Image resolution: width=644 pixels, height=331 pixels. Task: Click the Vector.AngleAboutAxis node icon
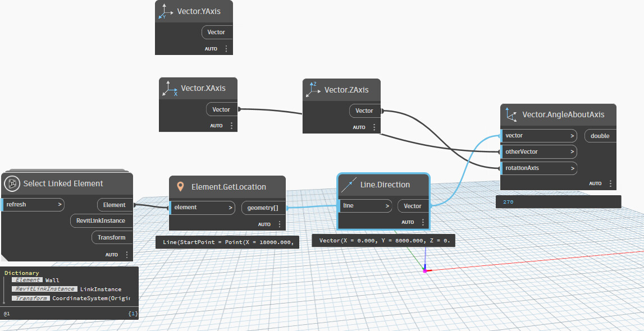pos(511,115)
